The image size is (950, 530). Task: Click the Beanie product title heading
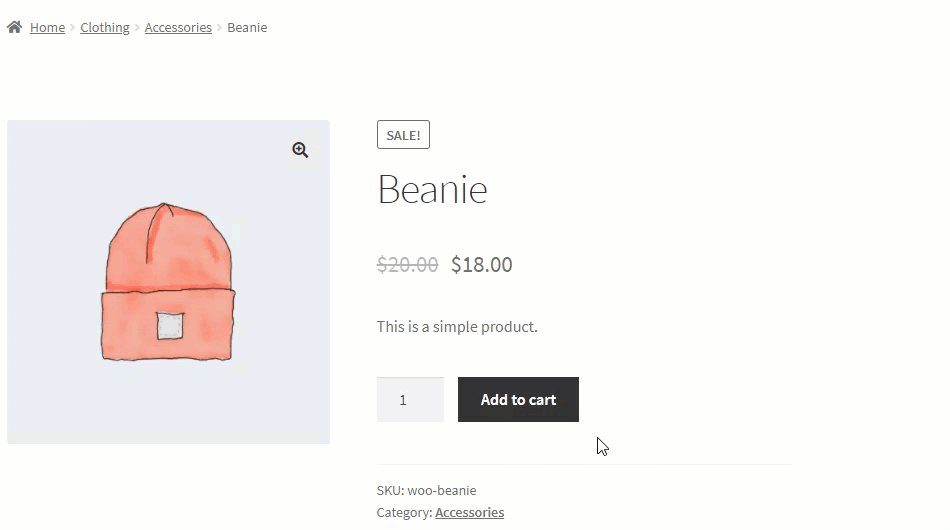(433, 190)
